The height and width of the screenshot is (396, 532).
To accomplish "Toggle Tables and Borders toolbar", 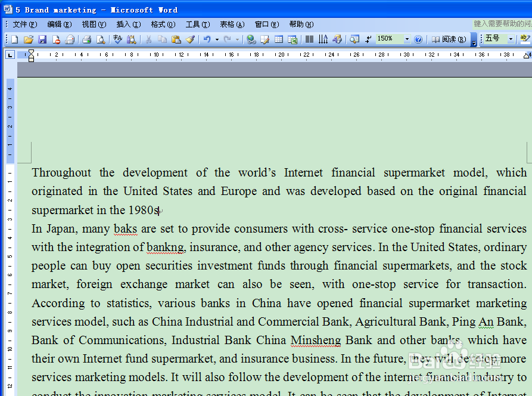I will (x=265, y=39).
